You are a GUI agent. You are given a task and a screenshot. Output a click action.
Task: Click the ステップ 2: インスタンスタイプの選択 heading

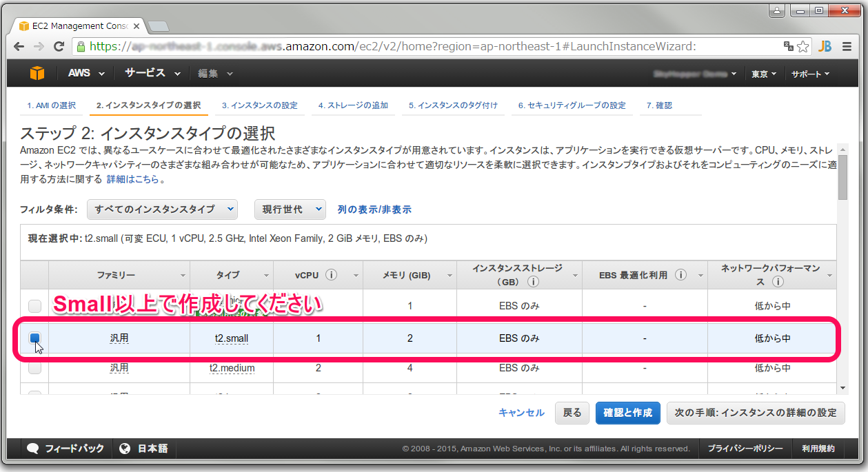[x=148, y=133]
